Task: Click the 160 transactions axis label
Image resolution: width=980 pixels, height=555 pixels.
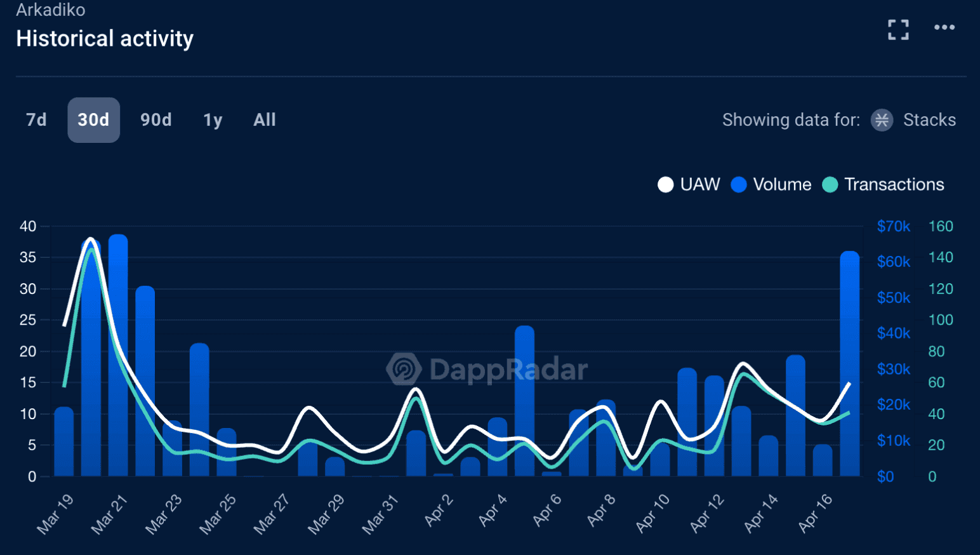Action: pos(941,226)
